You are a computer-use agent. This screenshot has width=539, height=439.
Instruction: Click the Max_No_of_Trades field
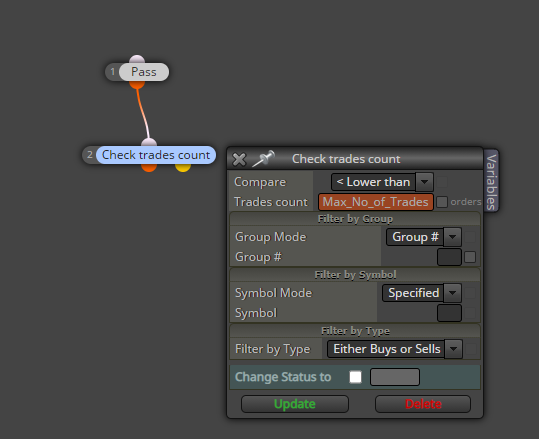[x=376, y=202]
